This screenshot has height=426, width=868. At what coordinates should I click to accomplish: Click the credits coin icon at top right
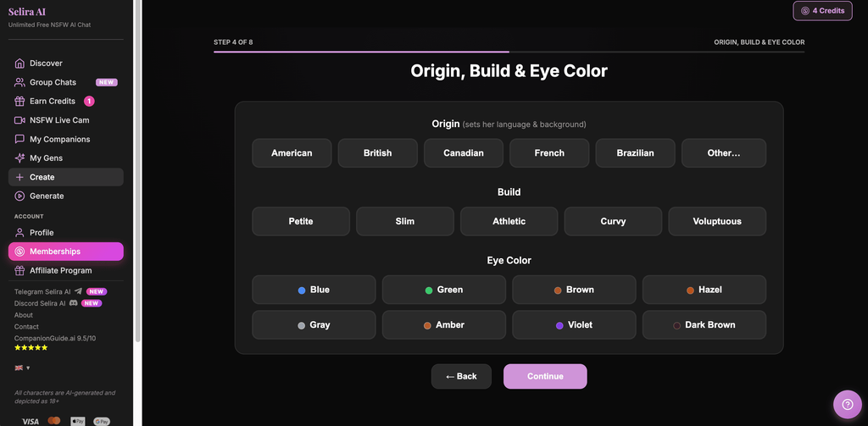(x=805, y=10)
